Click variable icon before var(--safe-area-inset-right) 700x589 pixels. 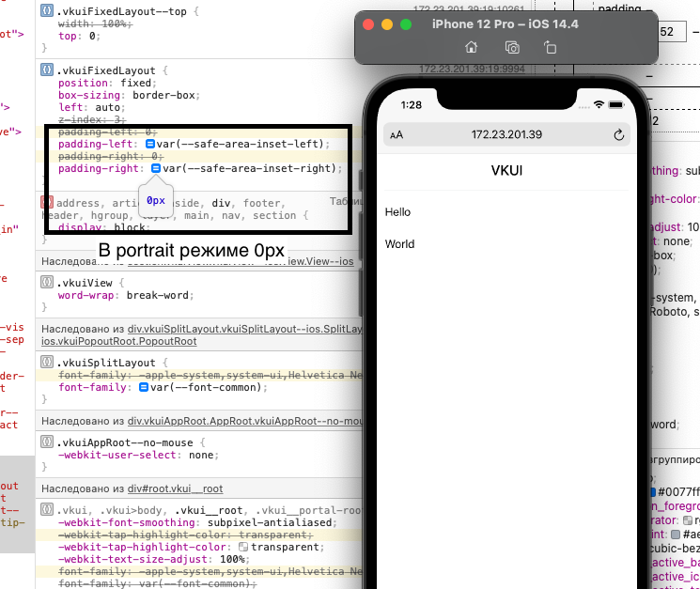[x=156, y=169]
